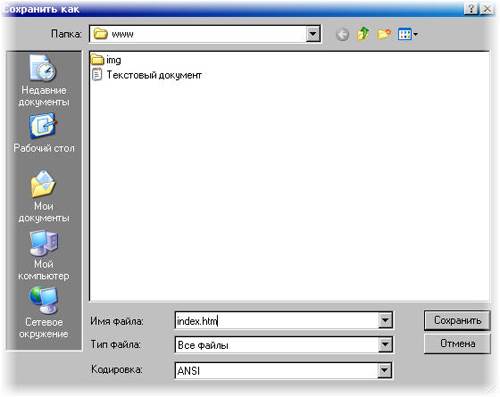Click the Сохранить button

(457, 320)
